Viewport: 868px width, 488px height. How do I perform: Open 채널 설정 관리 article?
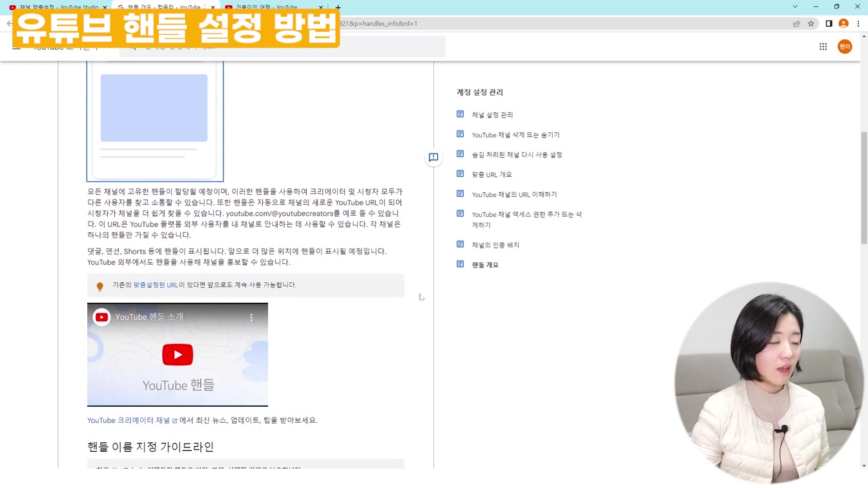(x=492, y=115)
